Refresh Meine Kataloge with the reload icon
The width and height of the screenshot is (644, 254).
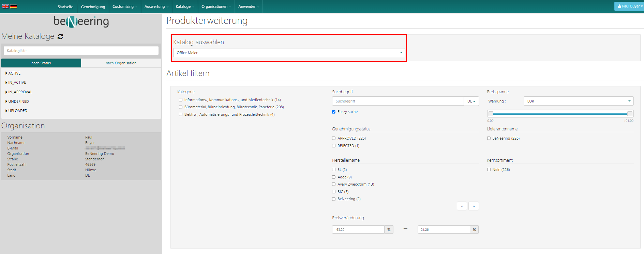[x=60, y=37]
